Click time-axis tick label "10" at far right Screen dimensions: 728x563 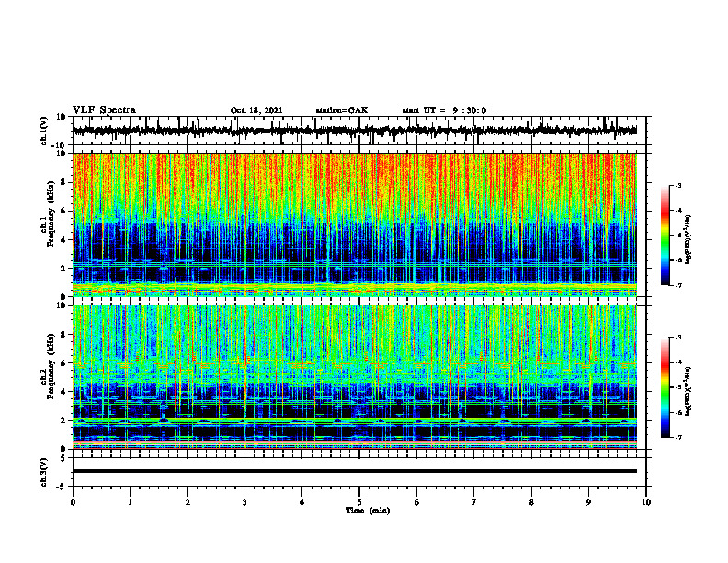(x=646, y=502)
